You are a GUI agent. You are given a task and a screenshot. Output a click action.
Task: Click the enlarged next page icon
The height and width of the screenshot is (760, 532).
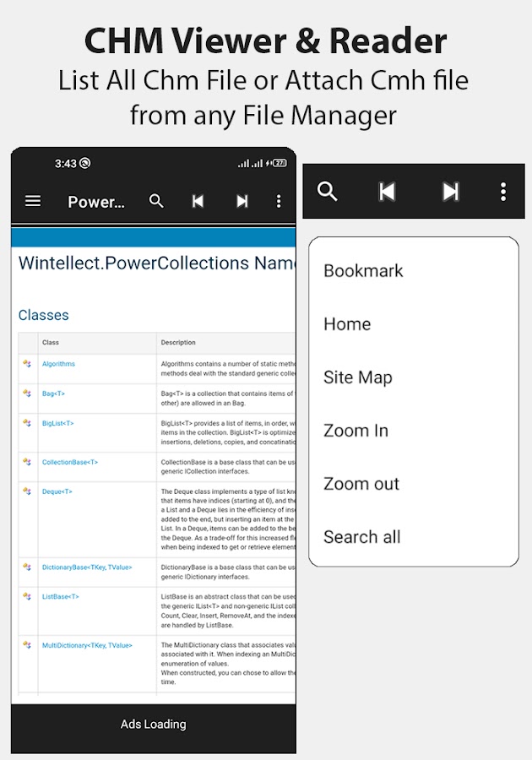tap(451, 192)
